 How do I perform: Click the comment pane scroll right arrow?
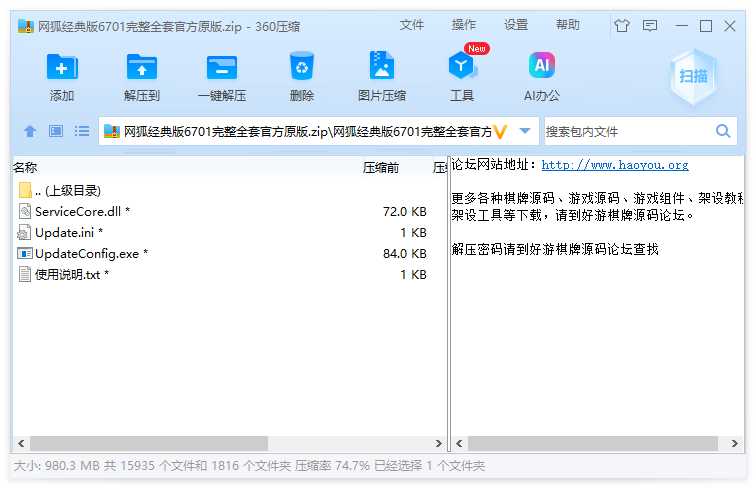tap(734, 443)
